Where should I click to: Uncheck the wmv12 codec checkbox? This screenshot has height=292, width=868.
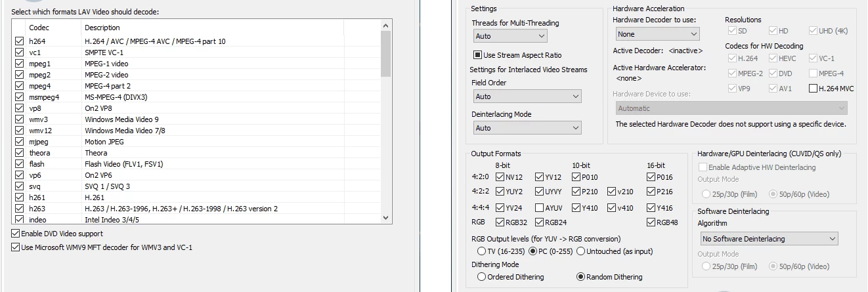pos(19,131)
